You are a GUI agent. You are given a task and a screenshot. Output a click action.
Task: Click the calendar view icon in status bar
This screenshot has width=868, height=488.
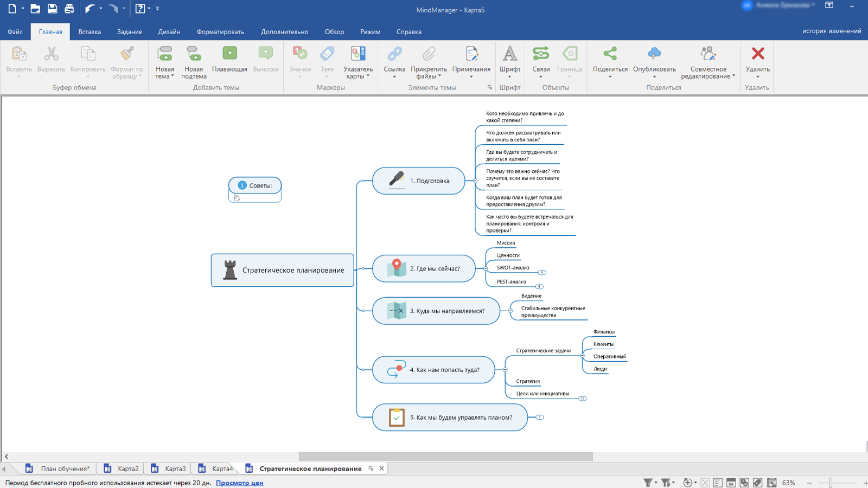pyautogui.click(x=731, y=483)
